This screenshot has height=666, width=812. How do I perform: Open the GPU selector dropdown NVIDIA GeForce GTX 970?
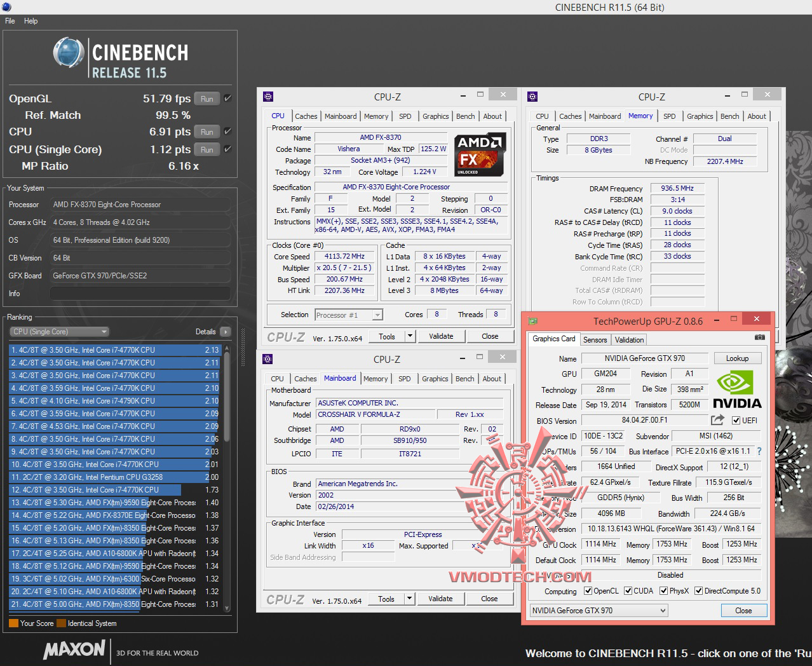[599, 610]
